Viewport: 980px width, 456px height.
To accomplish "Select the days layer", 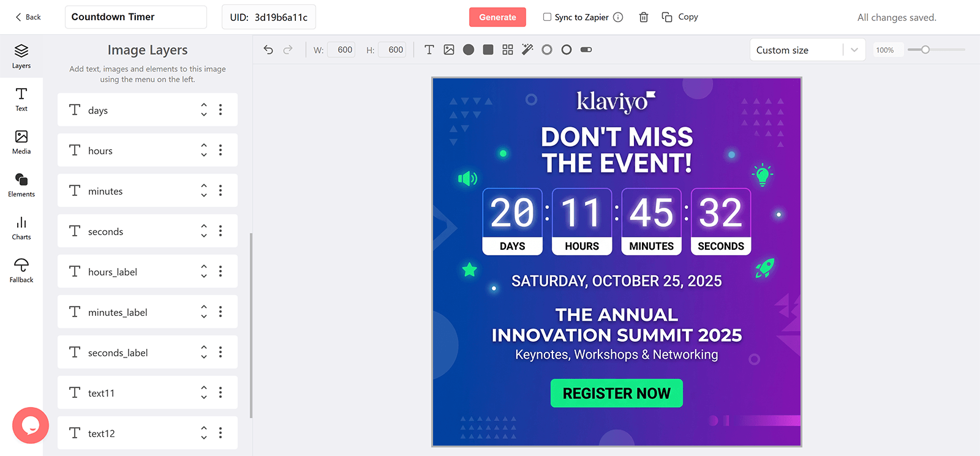I will 148,110.
